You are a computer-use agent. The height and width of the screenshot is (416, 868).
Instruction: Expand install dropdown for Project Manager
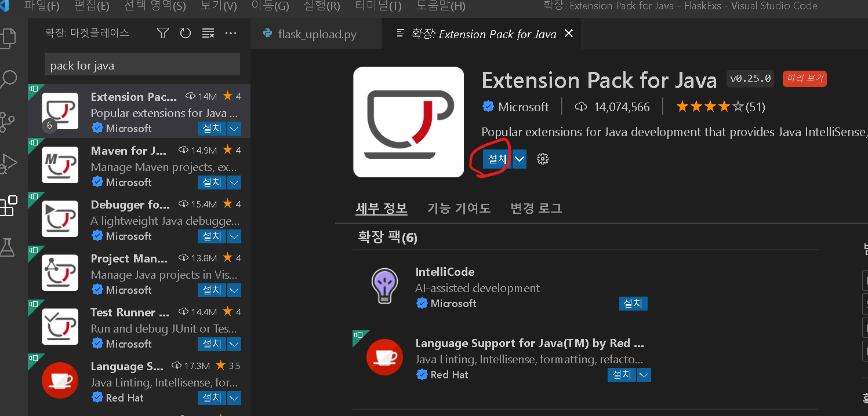[x=234, y=290]
